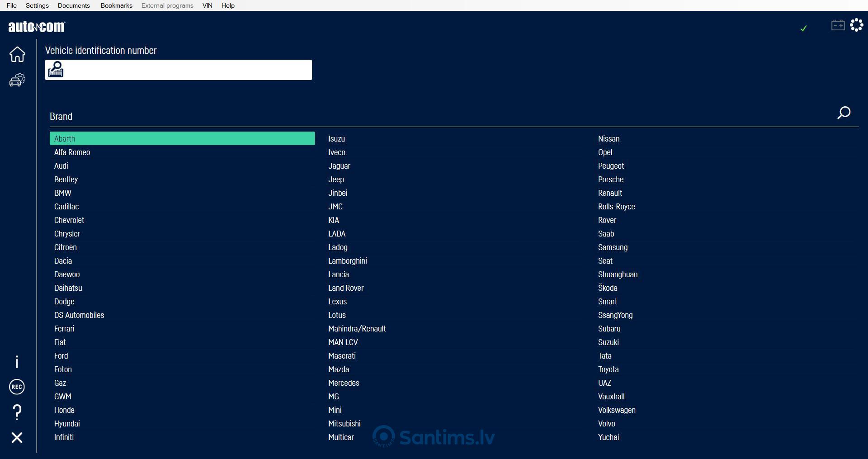Choose Mahindra/Renault brand
Viewport: 868px width, 459px height.
click(x=357, y=329)
